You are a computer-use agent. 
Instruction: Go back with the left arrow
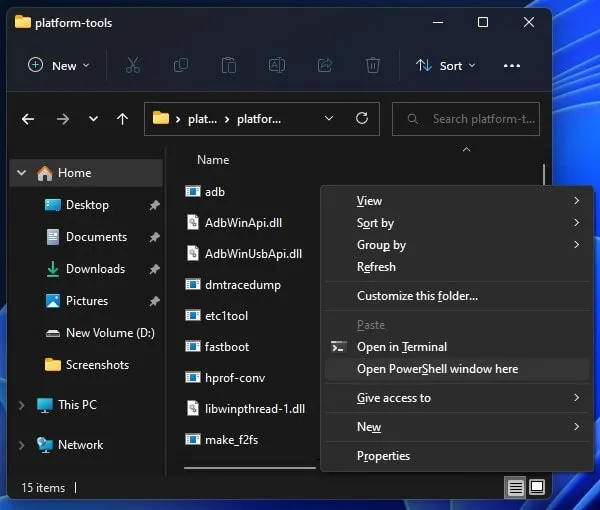click(28, 119)
